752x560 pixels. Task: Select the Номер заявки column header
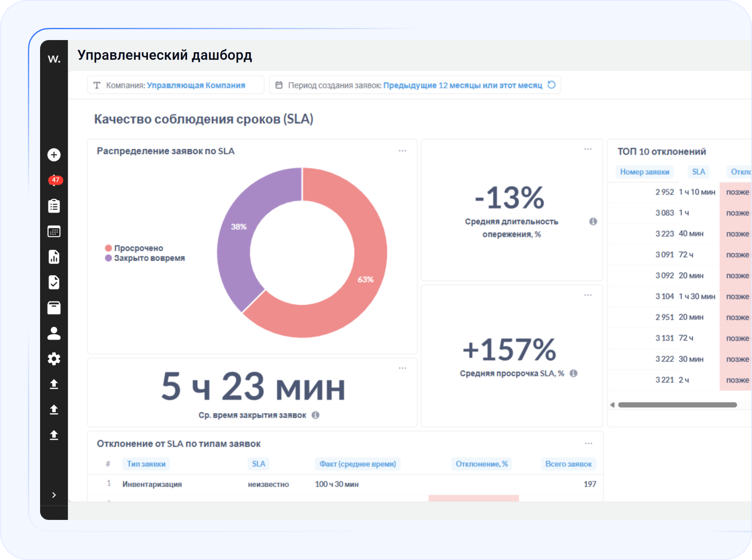pos(645,172)
